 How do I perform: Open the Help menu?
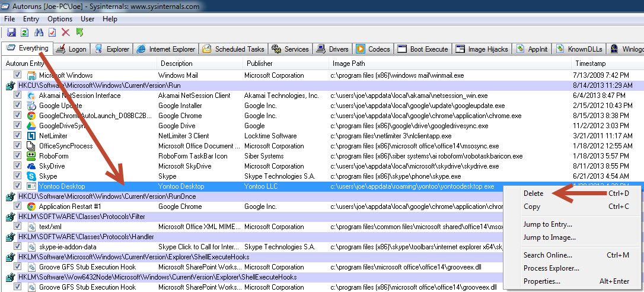[110, 19]
